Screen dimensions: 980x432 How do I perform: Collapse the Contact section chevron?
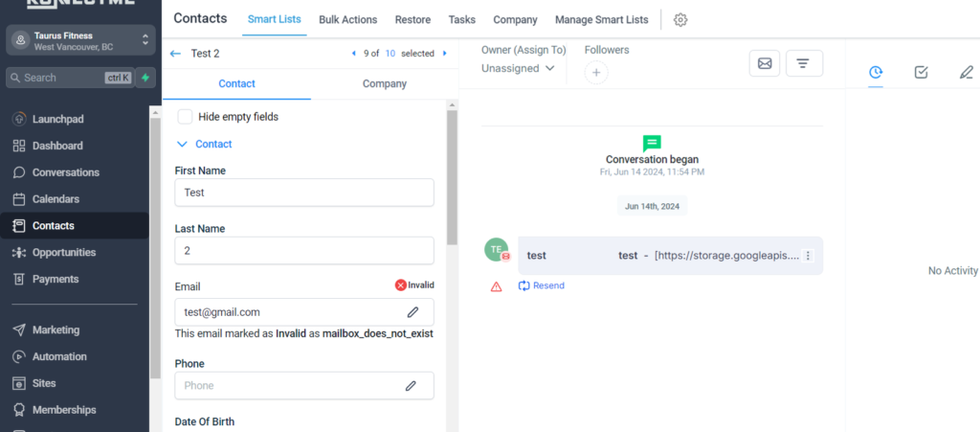tap(182, 145)
